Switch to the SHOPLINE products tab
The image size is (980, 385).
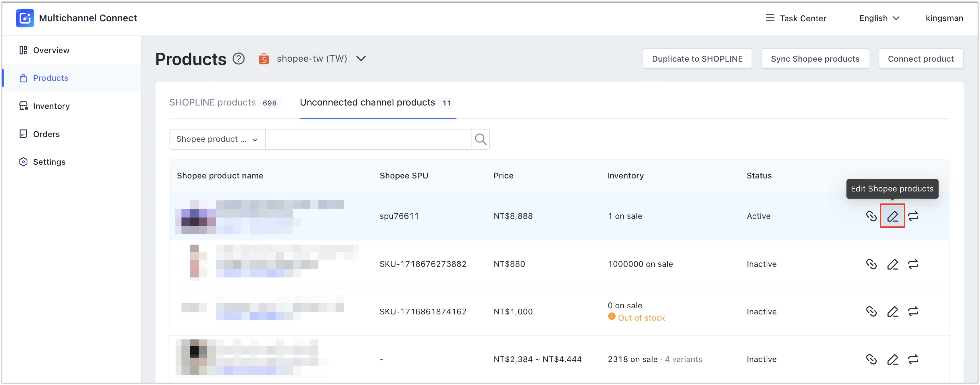click(225, 103)
